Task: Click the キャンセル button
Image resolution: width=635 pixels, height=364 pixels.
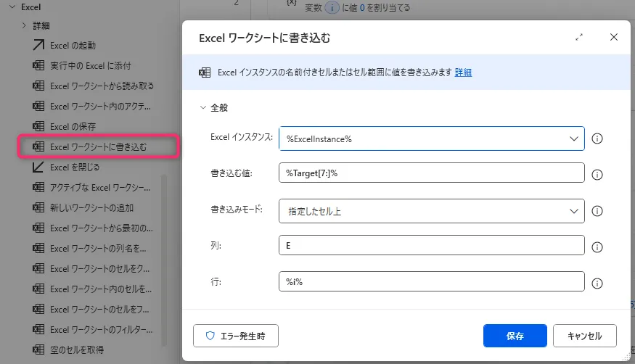Action: [x=584, y=336]
